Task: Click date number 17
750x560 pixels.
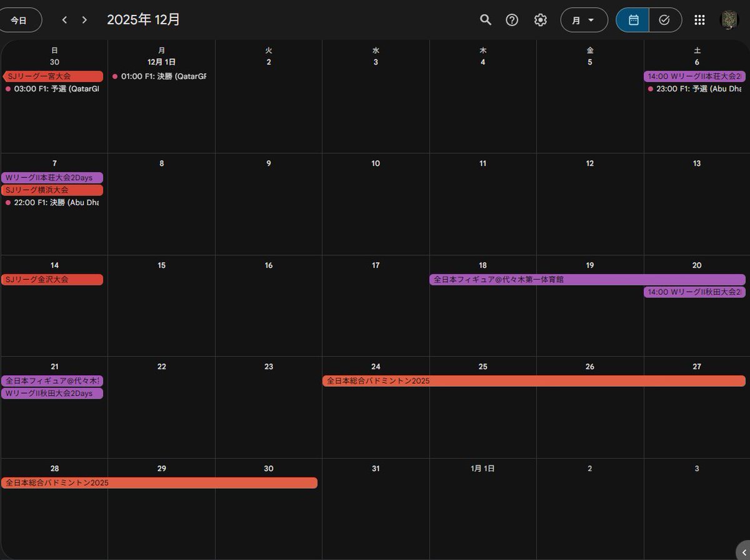Action: click(x=376, y=266)
